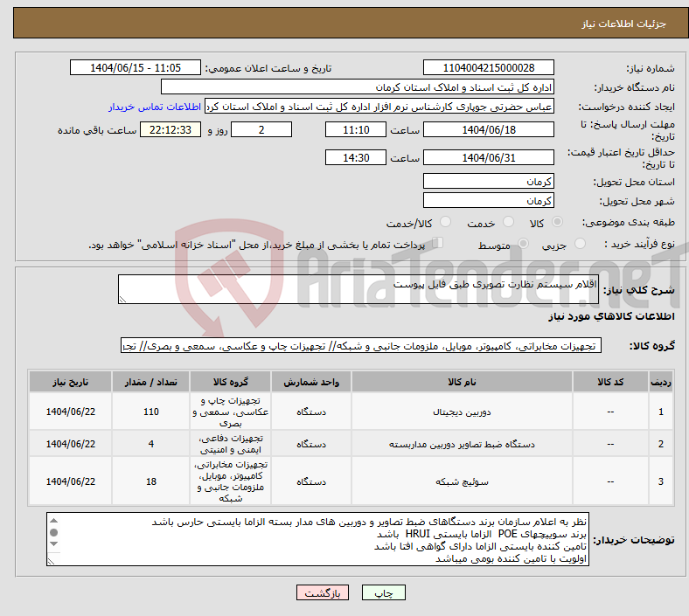Click the need date of دوربین دیجیتال row
The image size is (689, 616).
pos(70,412)
